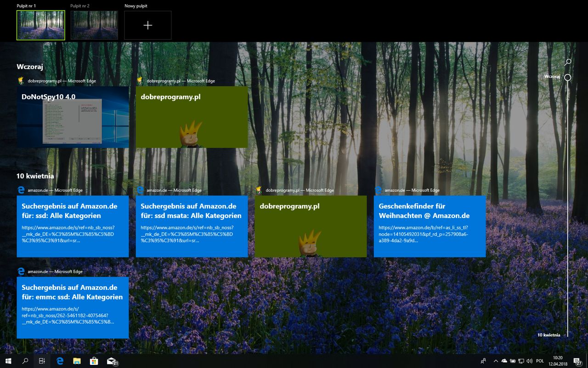Click URL text in 'emmc ssd' card
Screen dimensions: 588x368
[68, 315]
